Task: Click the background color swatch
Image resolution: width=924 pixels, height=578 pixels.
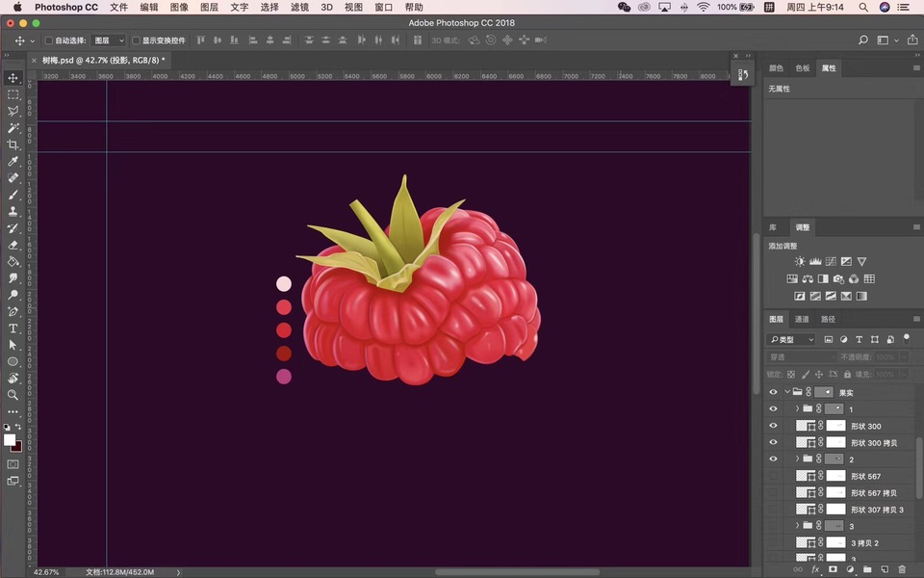Action: pos(17,447)
